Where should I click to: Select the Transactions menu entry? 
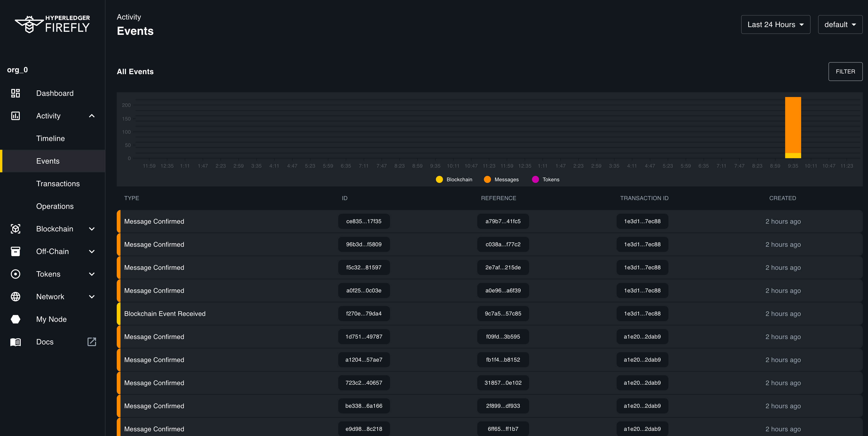pyautogui.click(x=58, y=184)
